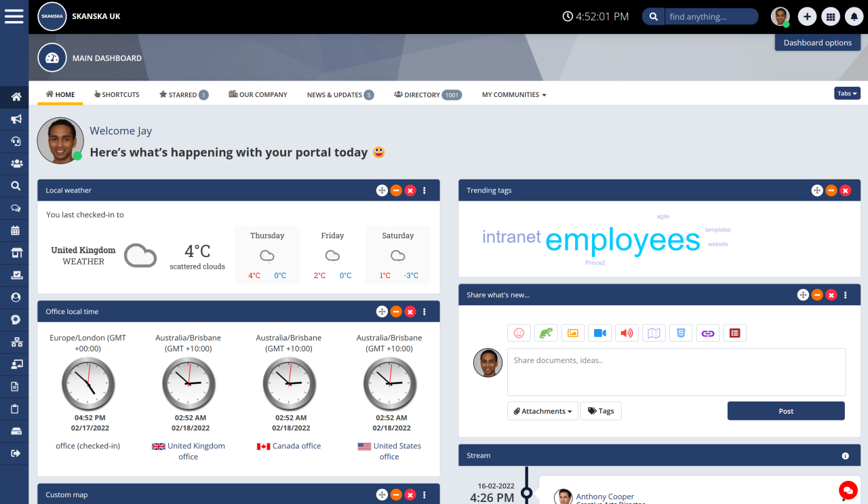Insert an audio clip into the post
Viewport: 868px width, 504px height.
pos(627,333)
